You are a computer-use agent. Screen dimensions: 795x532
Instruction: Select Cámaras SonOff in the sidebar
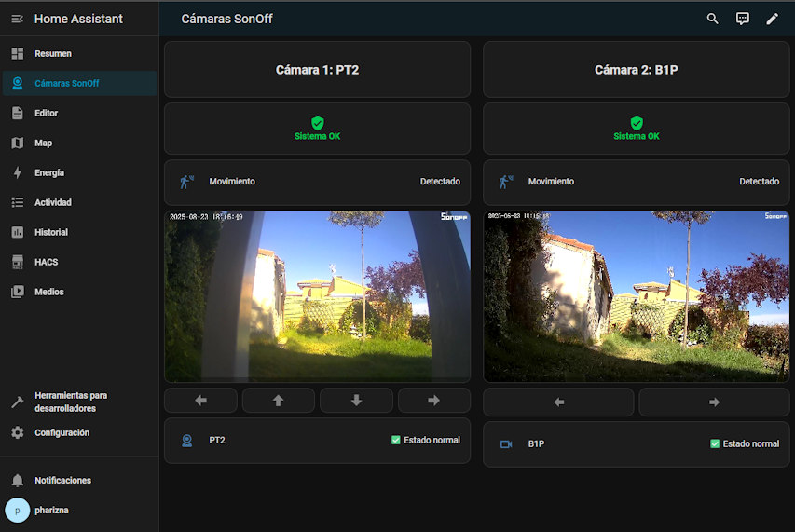tap(79, 83)
